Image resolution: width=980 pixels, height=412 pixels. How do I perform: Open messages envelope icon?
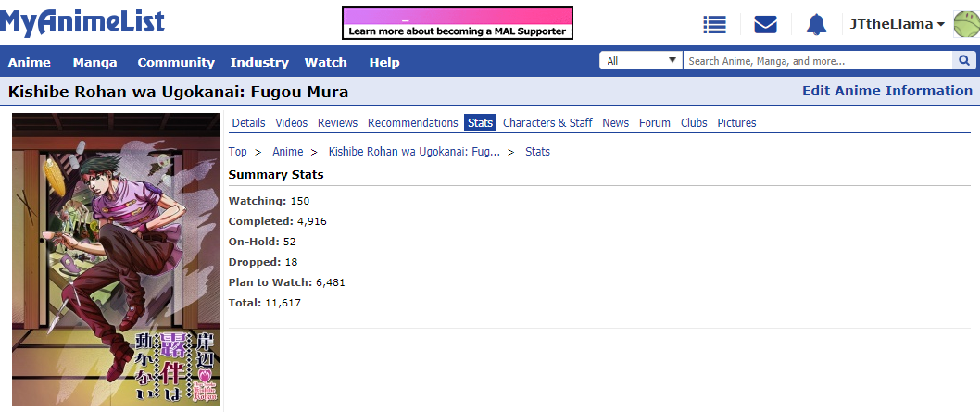coord(766,24)
